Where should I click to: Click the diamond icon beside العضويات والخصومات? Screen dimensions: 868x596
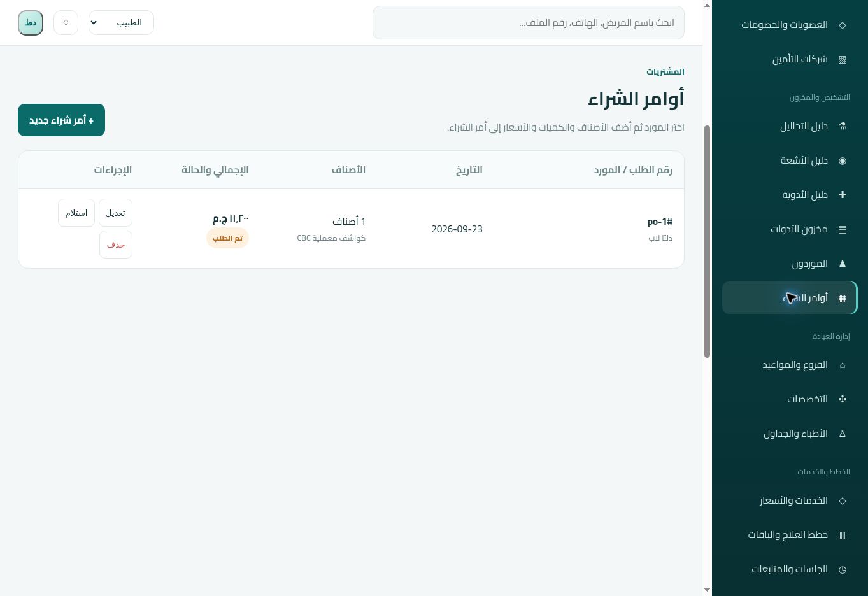[x=843, y=25]
